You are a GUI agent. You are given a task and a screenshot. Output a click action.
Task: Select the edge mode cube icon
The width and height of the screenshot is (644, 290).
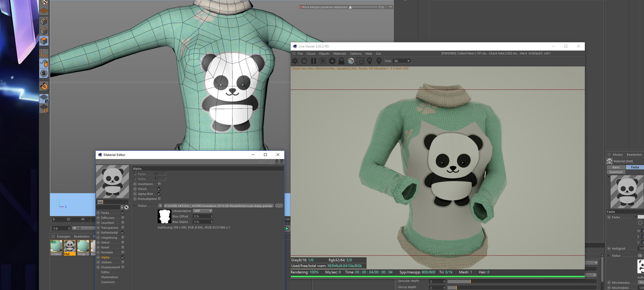point(44,31)
